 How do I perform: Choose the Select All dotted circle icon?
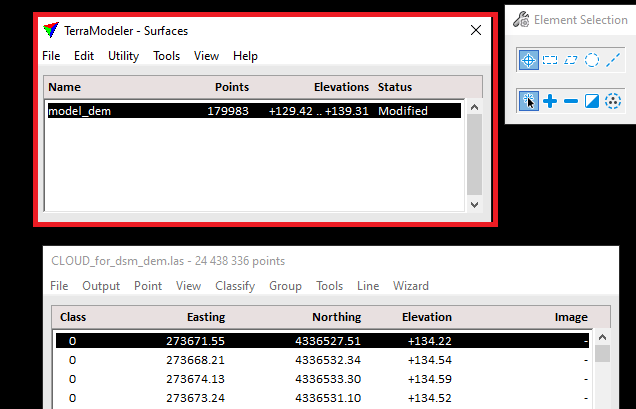(x=613, y=101)
